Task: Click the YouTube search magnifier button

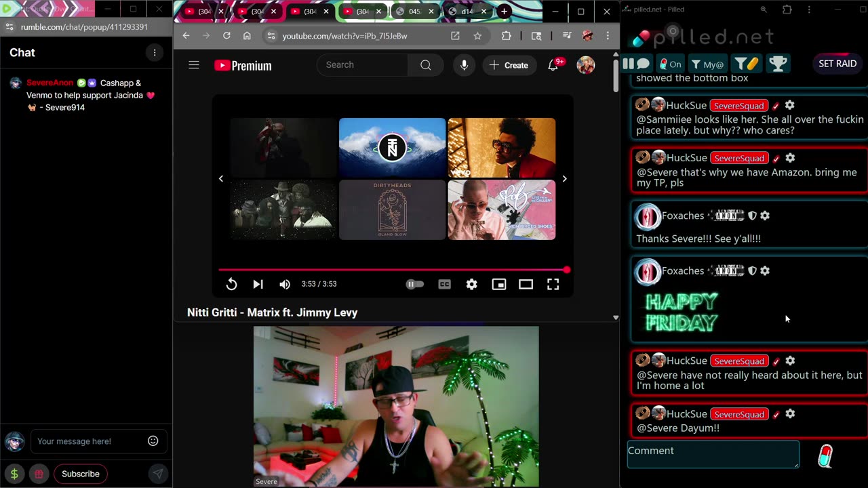Action: click(425, 65)
